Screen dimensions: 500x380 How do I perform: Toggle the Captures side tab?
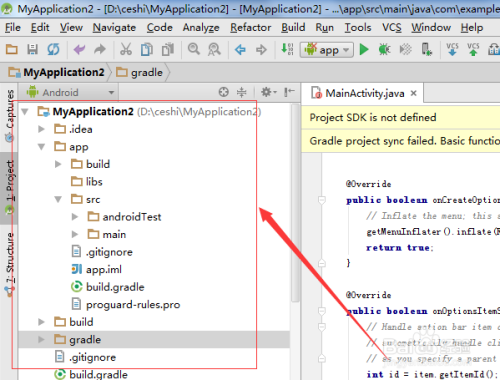point(10,115)
